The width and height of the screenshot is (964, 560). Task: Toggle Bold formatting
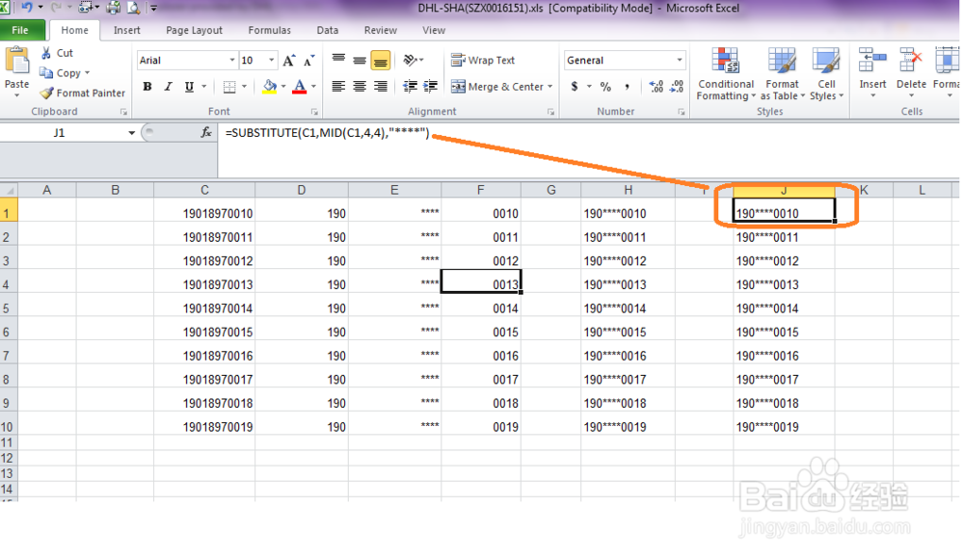click(x=147, y=87)
